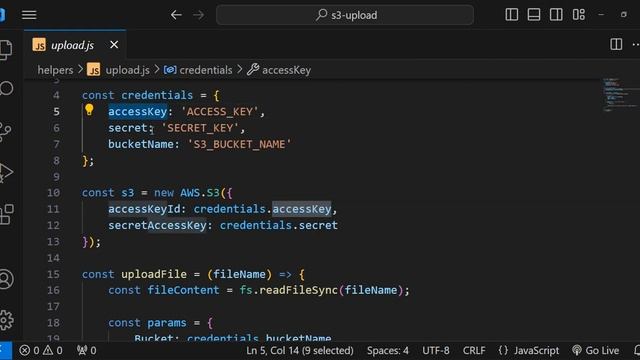The image size is (640, 360).
Task: Open problems via errors and warnings count
Action: coord(41,351)
